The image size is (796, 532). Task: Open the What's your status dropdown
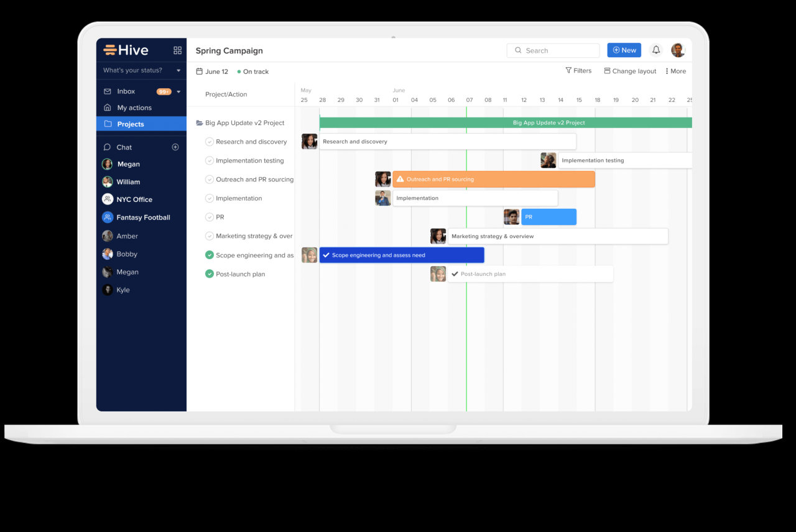pyautogui.click(x=140, y=70)
